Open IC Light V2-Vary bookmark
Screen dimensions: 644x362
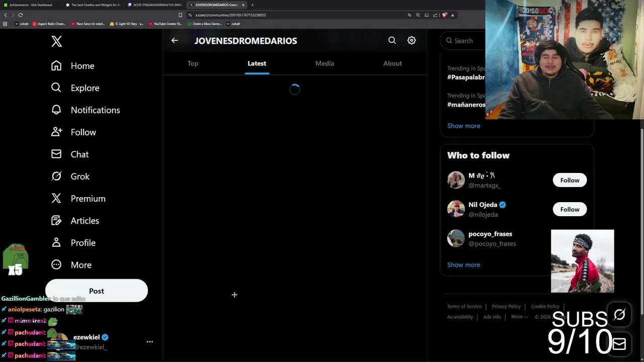[x=127, y=24]
